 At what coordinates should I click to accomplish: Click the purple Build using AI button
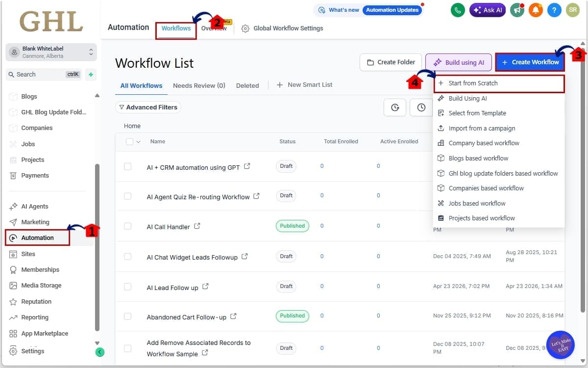pyautogui.click(x=459, y=62)
